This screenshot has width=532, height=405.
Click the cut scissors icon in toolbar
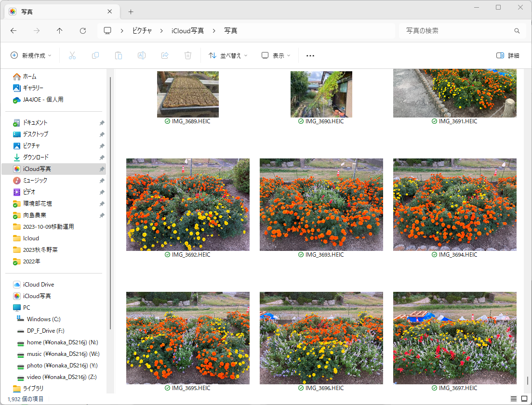[72, 55]
